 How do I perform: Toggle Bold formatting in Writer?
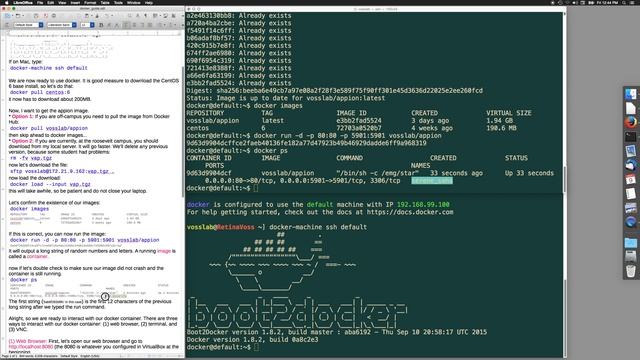pyautogui.click(x=101, y=25)
